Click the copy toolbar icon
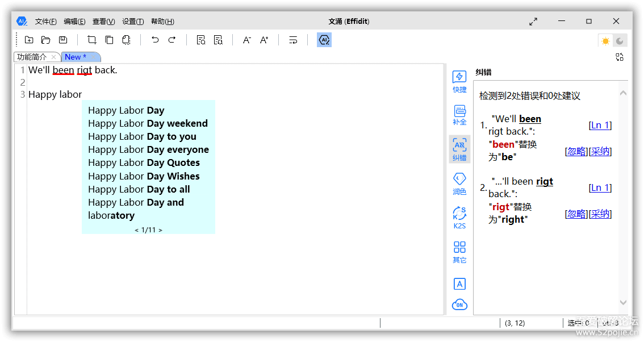 coord(109,40)
